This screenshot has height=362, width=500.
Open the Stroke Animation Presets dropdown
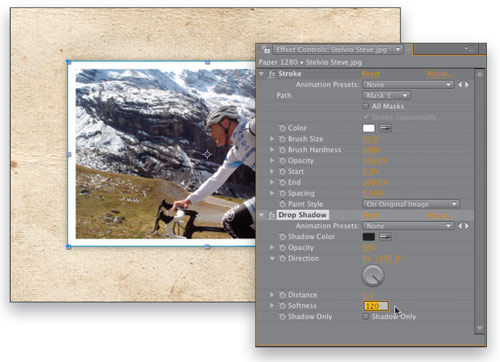point(408,85)
